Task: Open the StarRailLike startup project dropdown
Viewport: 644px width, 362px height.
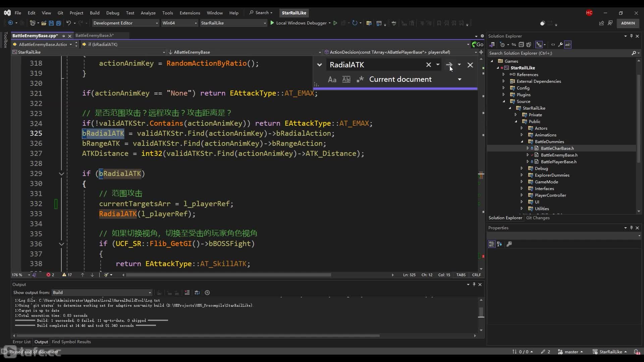Action: coord(233,23)
